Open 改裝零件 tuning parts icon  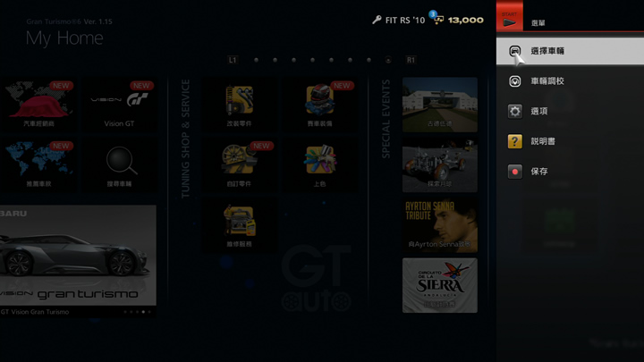239,100
